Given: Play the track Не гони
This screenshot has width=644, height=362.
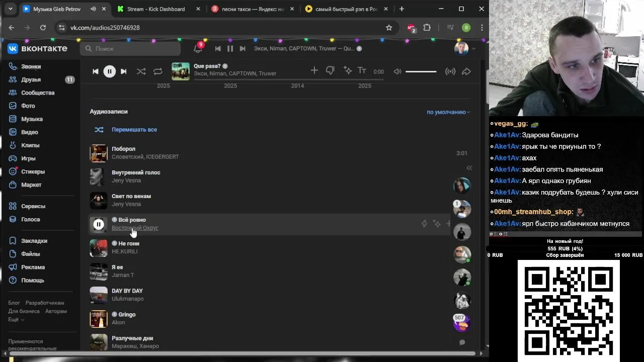Looking at the screenshot, I should coord(99,248).
